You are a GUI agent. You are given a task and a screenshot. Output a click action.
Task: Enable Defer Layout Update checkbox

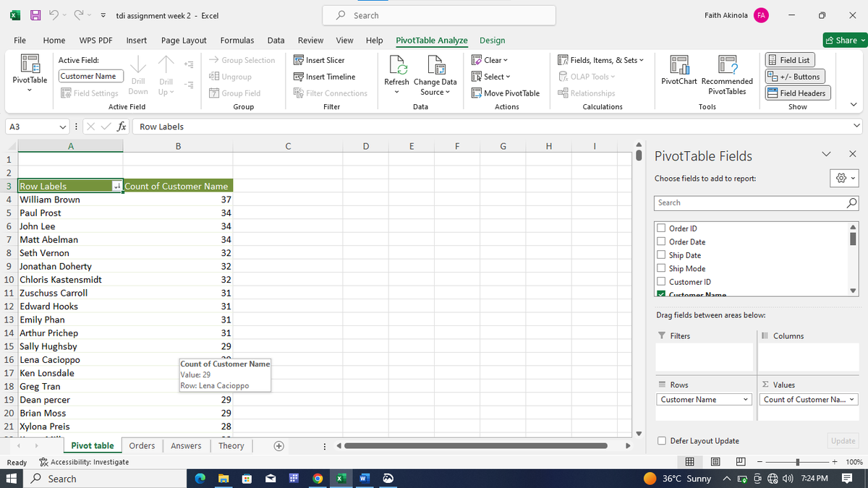662,441
